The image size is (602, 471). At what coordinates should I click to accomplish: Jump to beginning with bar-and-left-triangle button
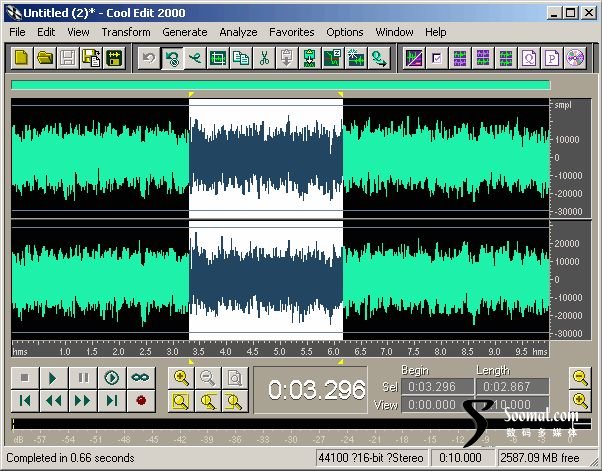25,401
